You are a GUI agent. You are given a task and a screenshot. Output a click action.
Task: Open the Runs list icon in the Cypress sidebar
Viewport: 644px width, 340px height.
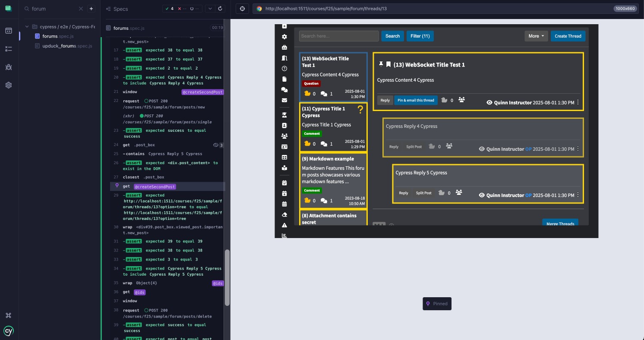point(8,49)
